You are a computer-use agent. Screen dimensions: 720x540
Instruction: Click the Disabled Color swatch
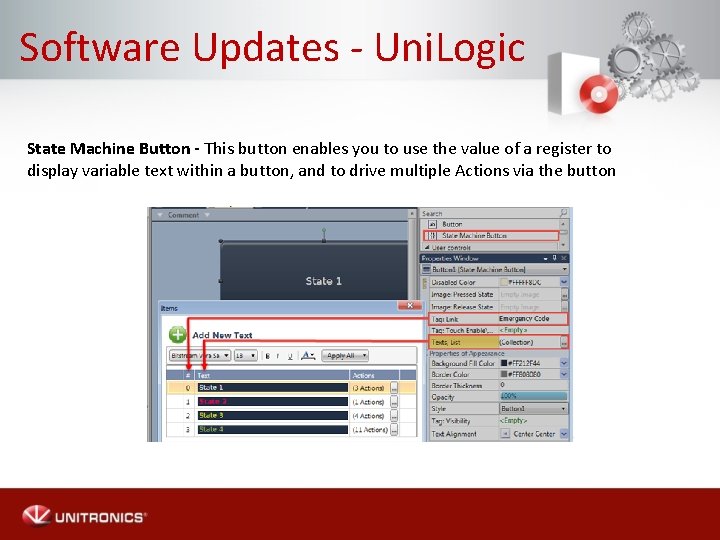click(x=504, y=282)
